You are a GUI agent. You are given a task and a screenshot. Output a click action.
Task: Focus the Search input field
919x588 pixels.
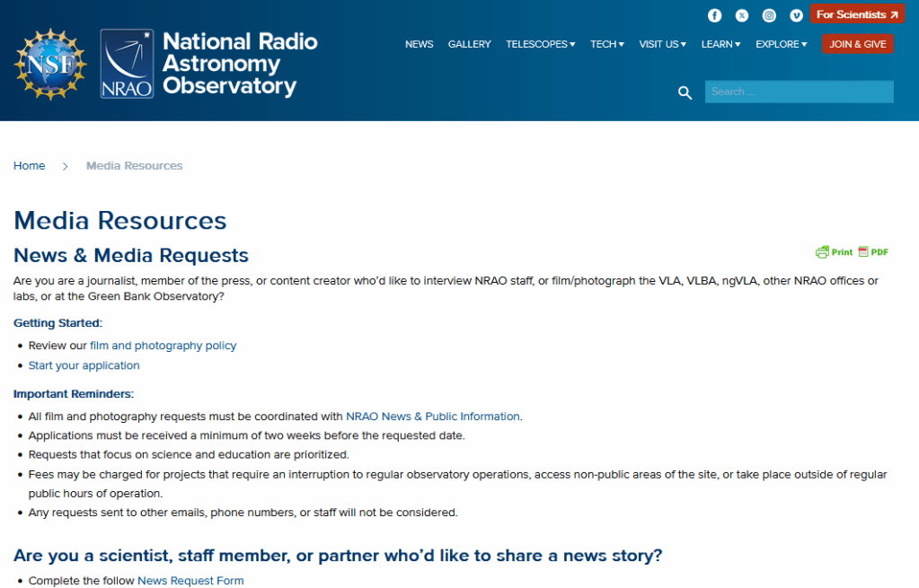coord(799,92)
